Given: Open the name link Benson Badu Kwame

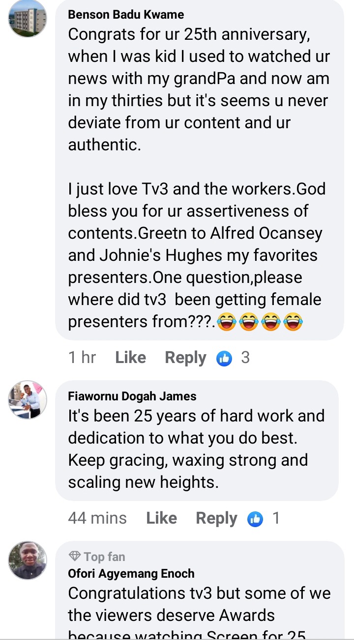Looking at the screenshot, I should [126, 15].
